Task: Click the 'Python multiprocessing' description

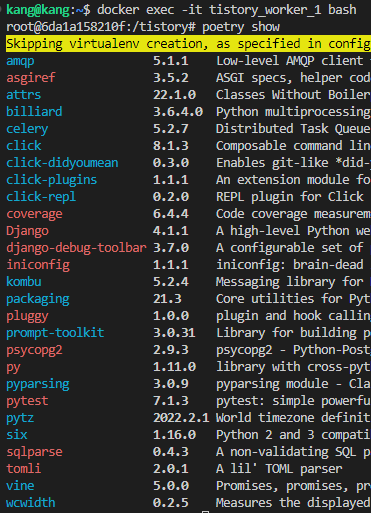Action: point(293,112)
